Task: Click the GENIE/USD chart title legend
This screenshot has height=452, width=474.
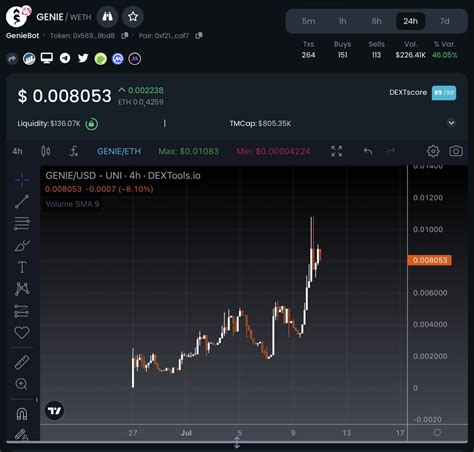Action: point(123,176)
